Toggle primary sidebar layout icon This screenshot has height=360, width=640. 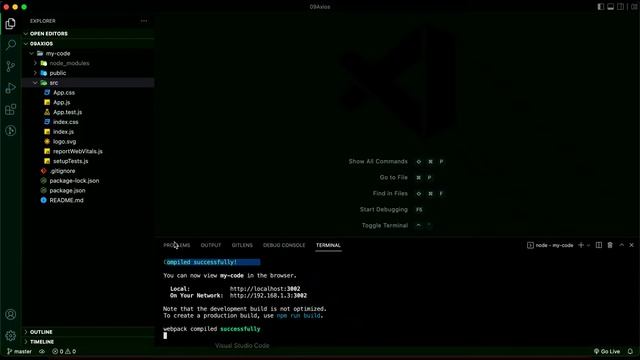tap(601, 7)
